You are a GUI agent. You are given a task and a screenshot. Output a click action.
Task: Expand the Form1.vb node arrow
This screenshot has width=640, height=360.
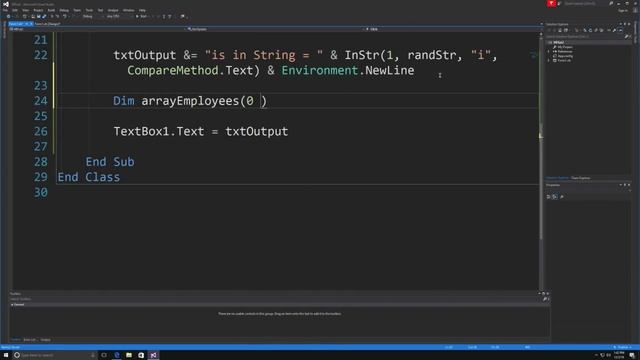[549, 60]
